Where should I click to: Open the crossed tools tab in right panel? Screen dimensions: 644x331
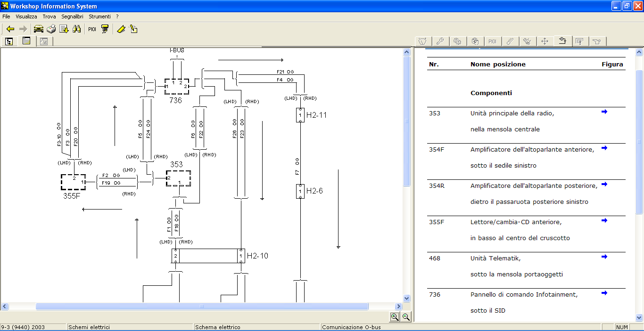pos(527,41)
